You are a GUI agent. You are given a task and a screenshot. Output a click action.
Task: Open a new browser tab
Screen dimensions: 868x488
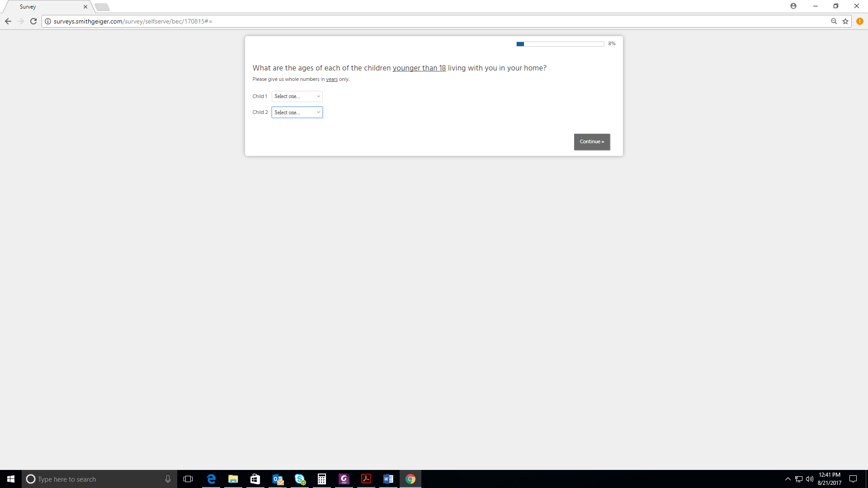click(x=102, y=7)
